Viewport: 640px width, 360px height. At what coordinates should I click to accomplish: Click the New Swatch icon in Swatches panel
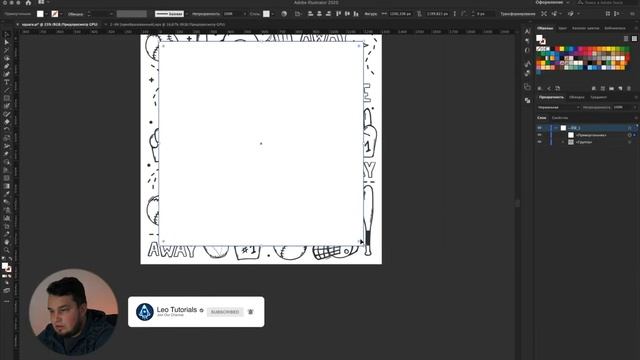(x=620, y=88)
